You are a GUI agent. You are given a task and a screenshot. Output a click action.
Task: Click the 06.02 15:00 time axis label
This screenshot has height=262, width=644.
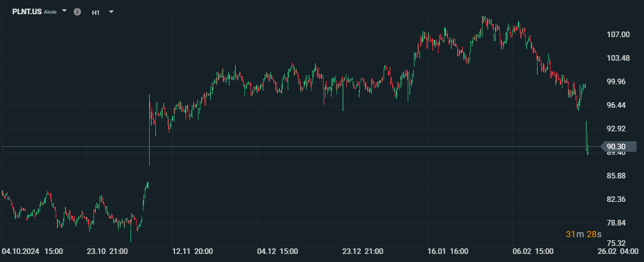[x=533, y=251]
